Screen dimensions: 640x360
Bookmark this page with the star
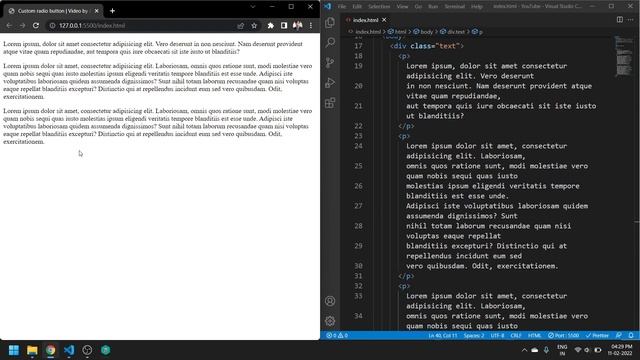[254, 25]
